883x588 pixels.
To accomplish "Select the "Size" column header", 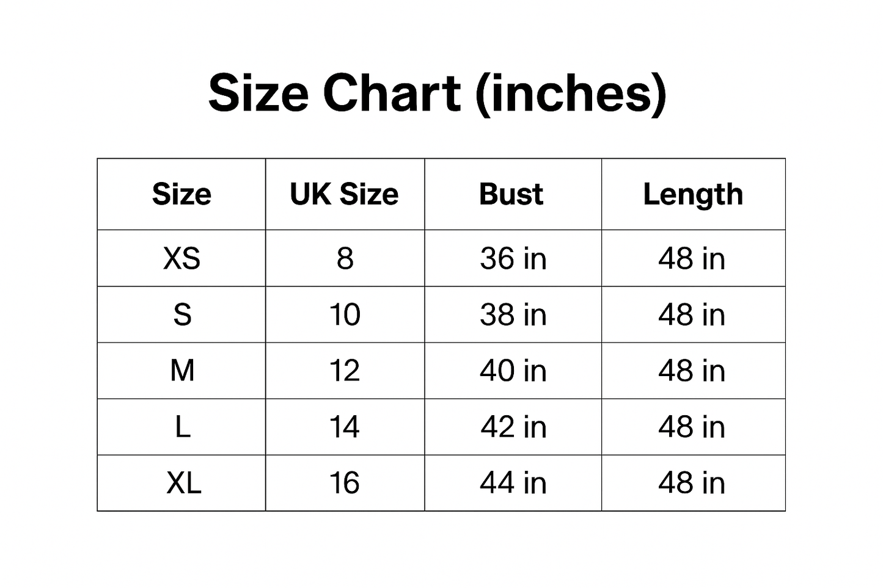I will pyautogui.click(x=181, y=194).
